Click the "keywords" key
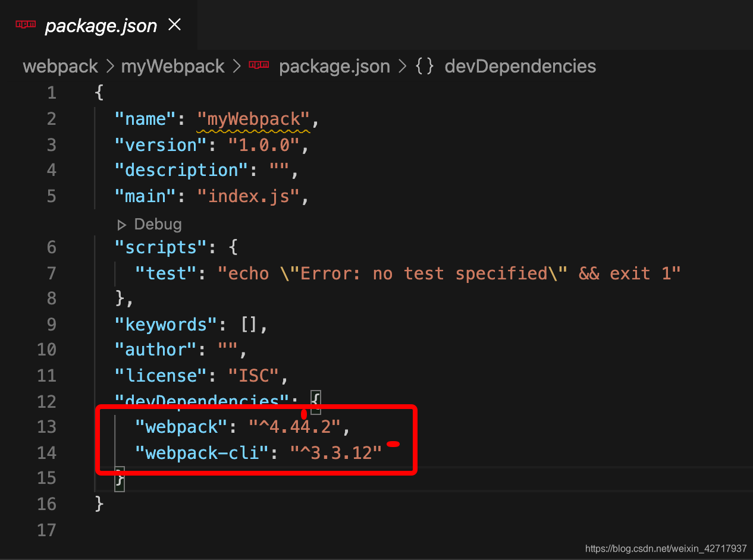 [167, 324]
